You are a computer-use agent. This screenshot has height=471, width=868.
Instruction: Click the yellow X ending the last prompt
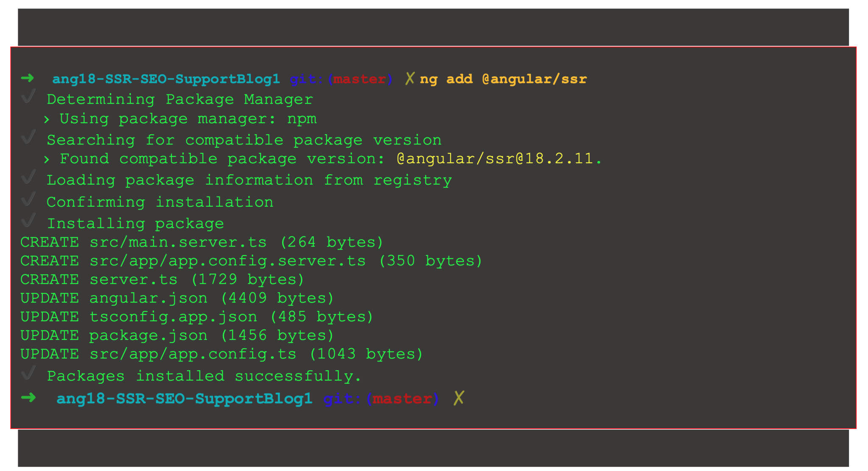(459, 398)
